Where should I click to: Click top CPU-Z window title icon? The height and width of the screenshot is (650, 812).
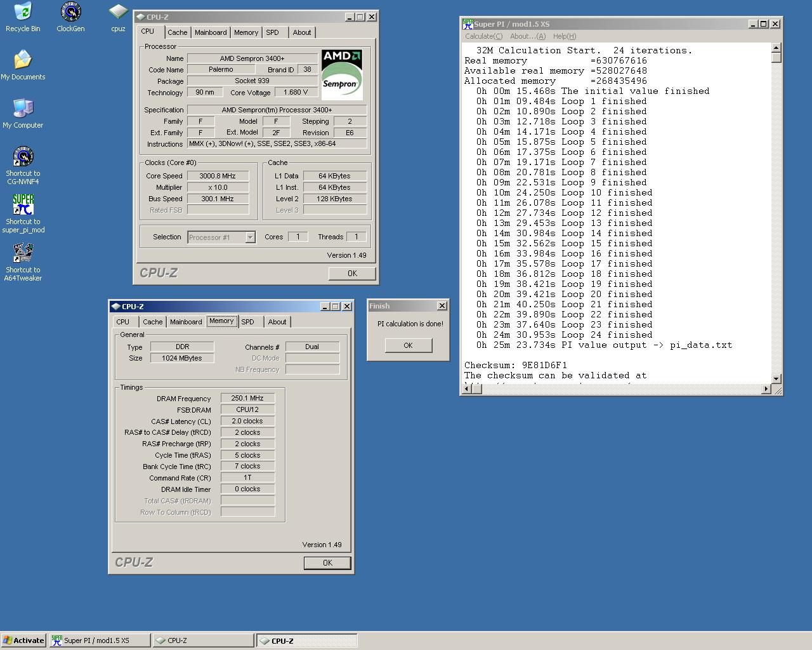(141, 17)
